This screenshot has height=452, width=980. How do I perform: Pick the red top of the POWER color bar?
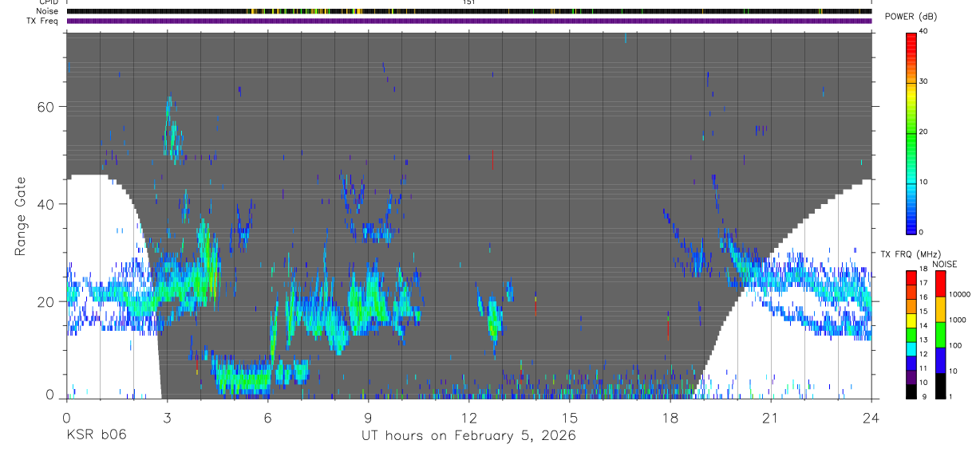(x=911, y=40)
